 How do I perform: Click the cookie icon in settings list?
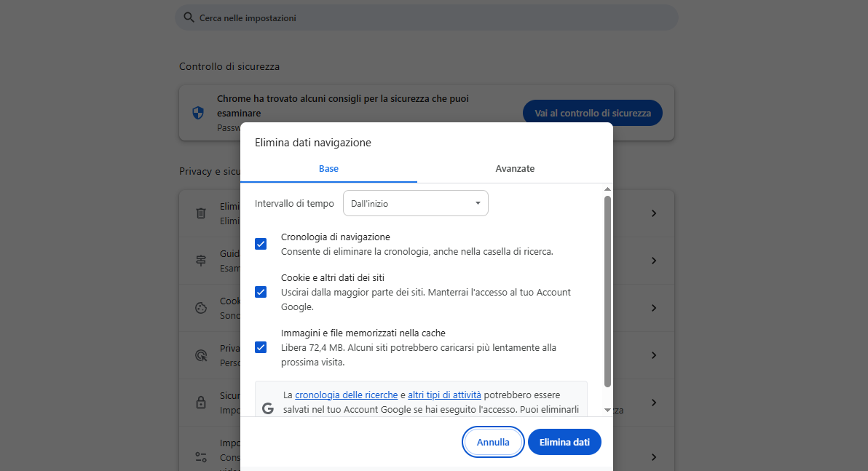[x=201, y=308]
